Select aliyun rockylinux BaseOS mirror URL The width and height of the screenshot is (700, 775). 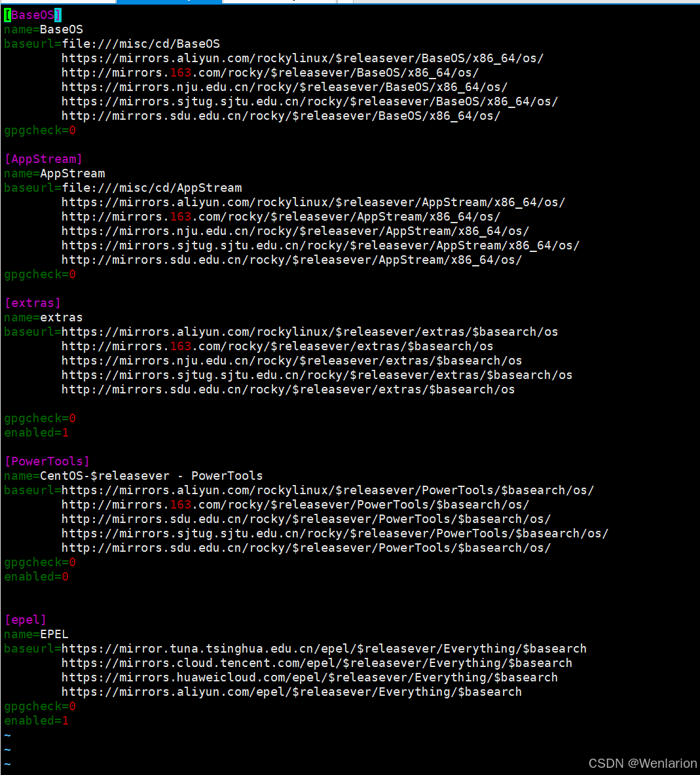coord(303,58)
